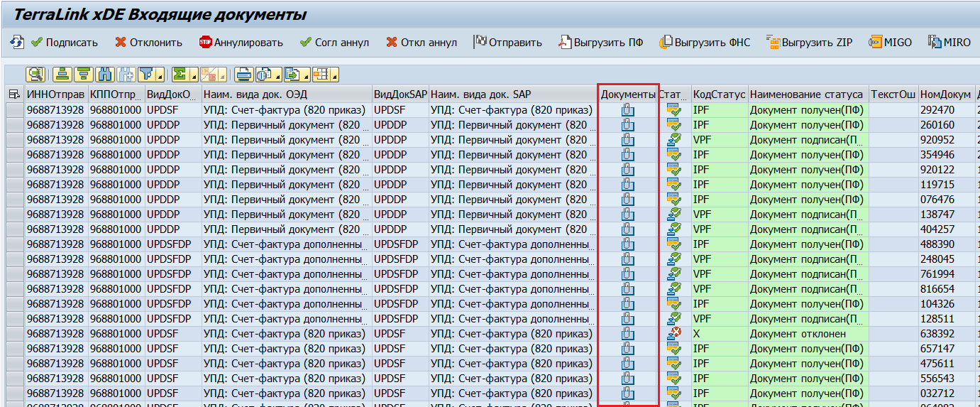The image size is (980, 407).
Task: Print the list using the printer icon
Action: click(x=244, y=74)
